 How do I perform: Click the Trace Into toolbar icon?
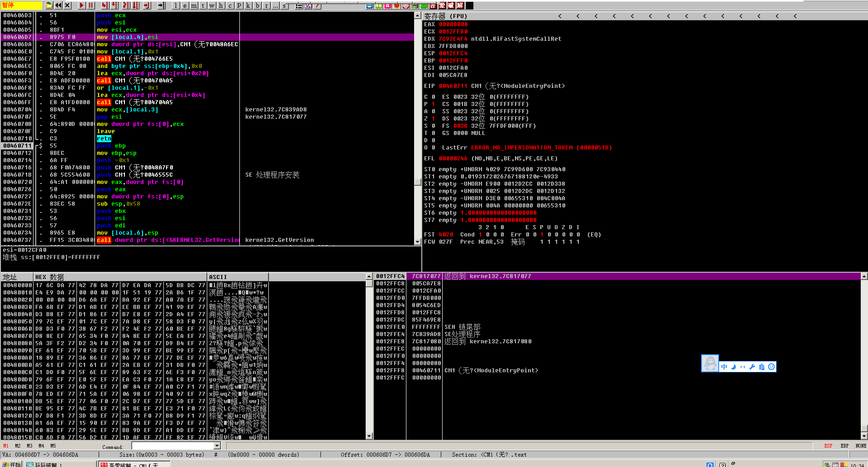pos(125,5)
